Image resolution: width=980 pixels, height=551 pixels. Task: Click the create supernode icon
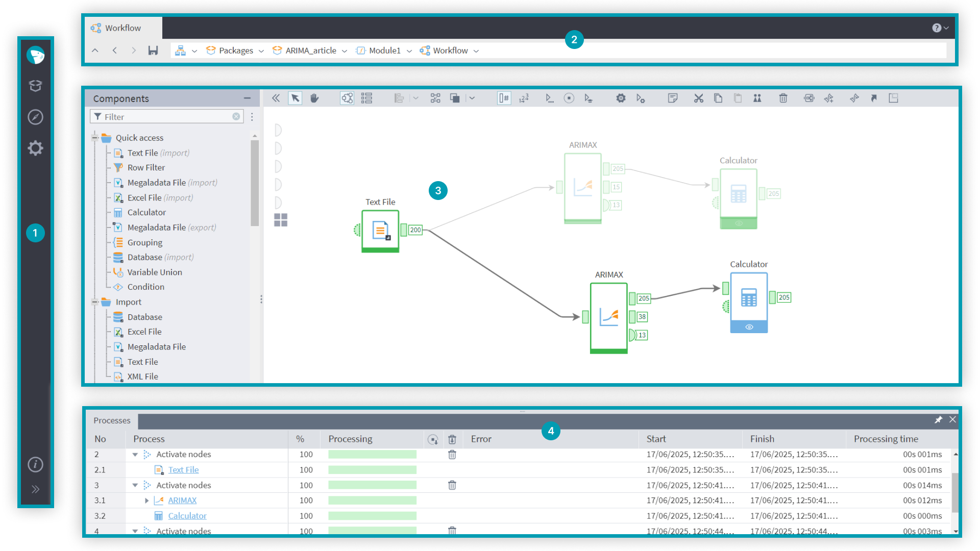coord(809,98)
